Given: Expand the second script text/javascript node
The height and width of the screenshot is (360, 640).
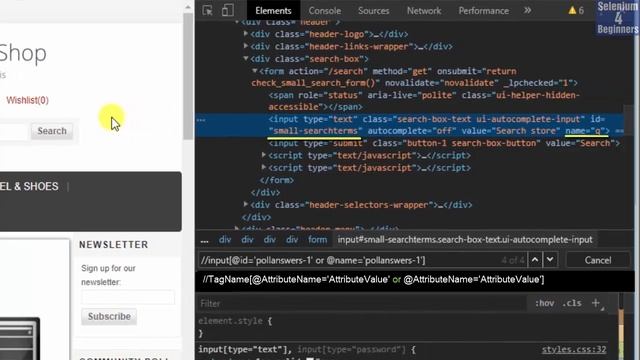Looking at the screenshot, I should point(264,167).
